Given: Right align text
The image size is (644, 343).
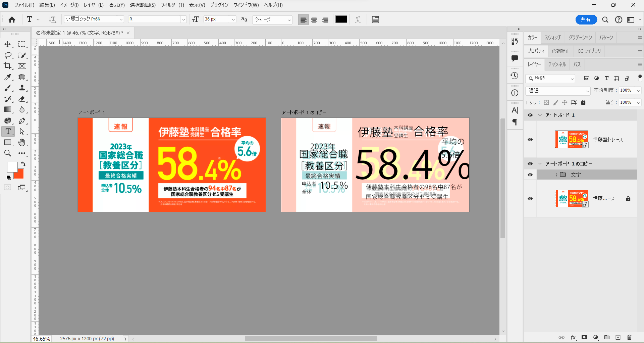Looking at the screenshot, I should (325, 19).
